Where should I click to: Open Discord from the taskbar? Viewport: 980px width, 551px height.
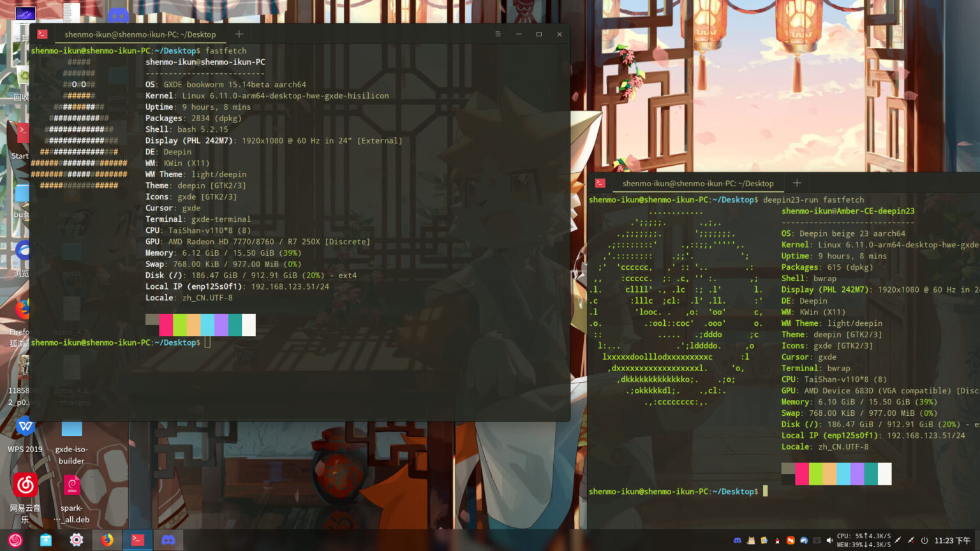tap(167, 540)
